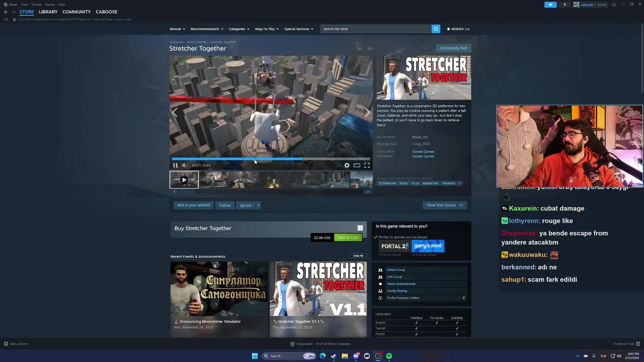Switch to the COMMUNITY tab
This screenshot has width=644, height=362.
point(76,12)
